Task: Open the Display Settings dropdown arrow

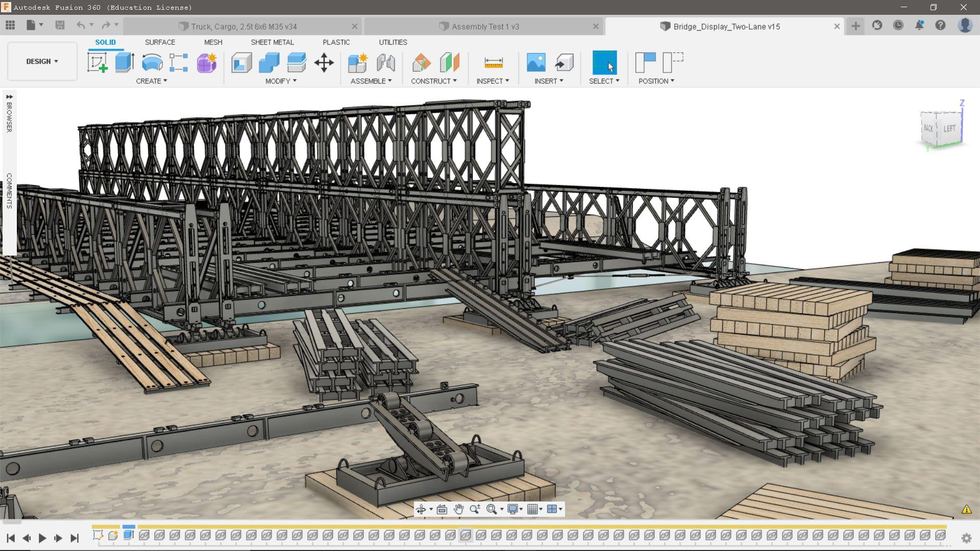Action: pyautogui.click(x=521, y=509)
